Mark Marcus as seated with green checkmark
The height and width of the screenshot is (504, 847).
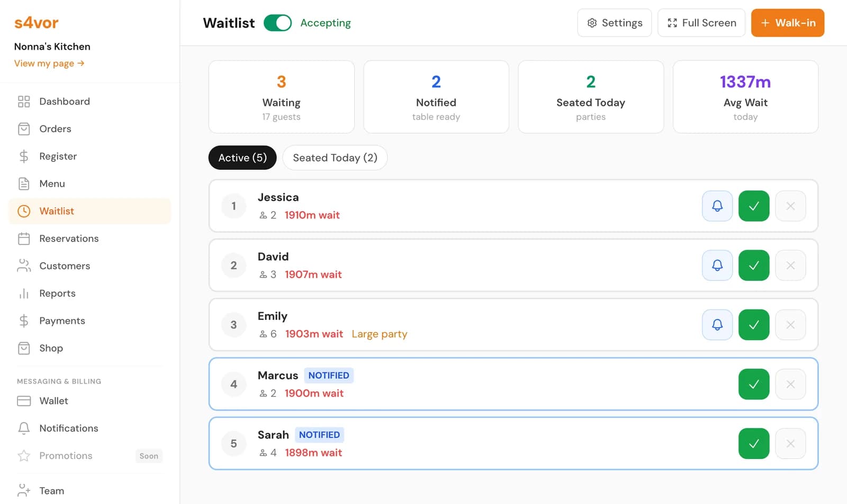tap(753, 384)
